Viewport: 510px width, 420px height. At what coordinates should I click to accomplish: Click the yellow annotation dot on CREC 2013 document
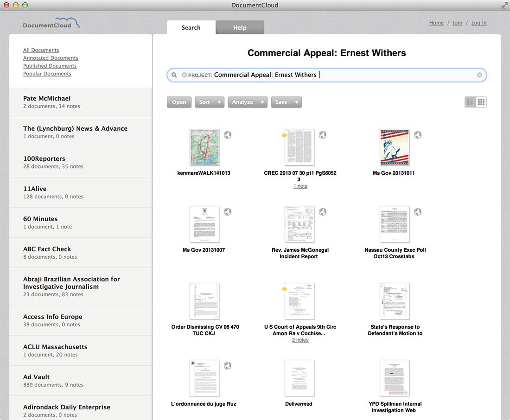tap(285, 134)
